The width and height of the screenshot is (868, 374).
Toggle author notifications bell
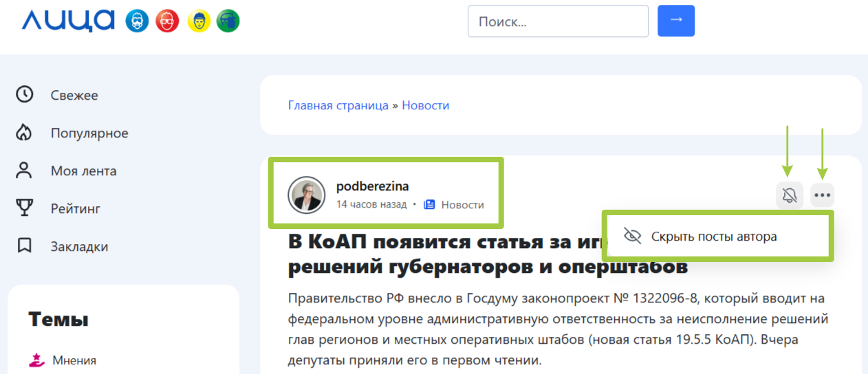tap(790, 195)
